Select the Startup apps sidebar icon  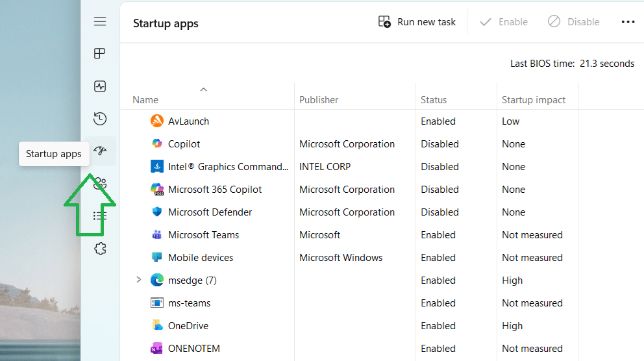click(x=100, y=151)
